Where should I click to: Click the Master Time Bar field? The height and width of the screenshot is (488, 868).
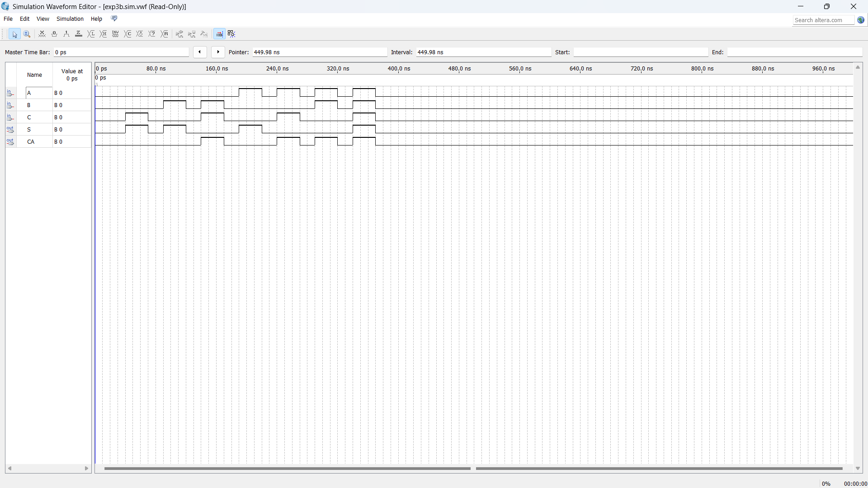click(121, 52)
